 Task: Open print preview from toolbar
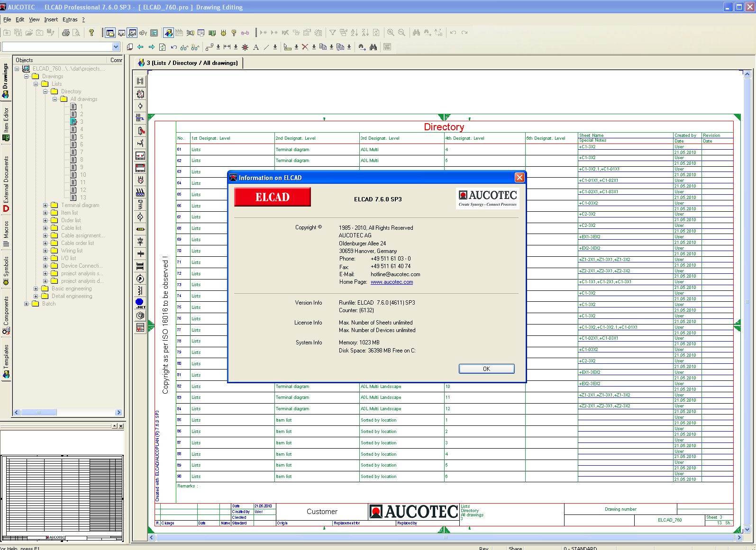[x=76, y=33]
